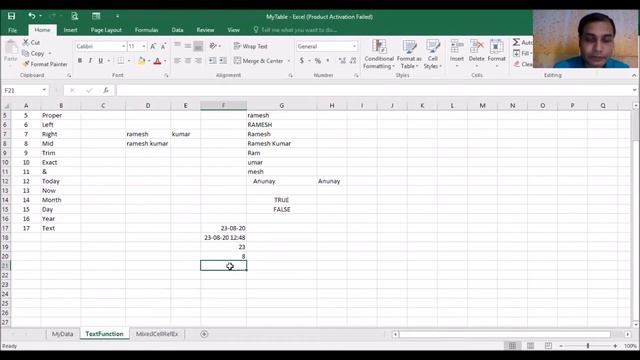The width and height of the screenshot is (640, 360).
Task: Switch to Page Break Preview view in status bar
Action: 548,346
